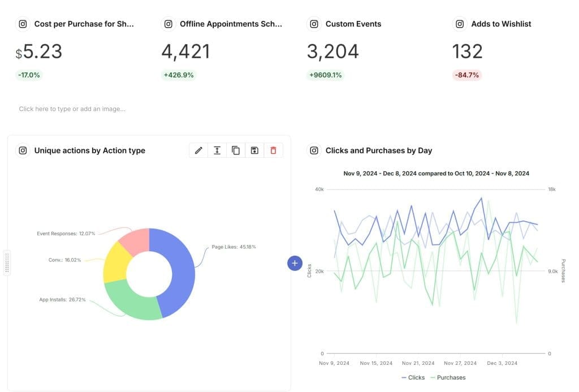Viewport: 579px width, 392px height.
Task: Click the save icon in widget toolbar
Action: pos(254,150)
